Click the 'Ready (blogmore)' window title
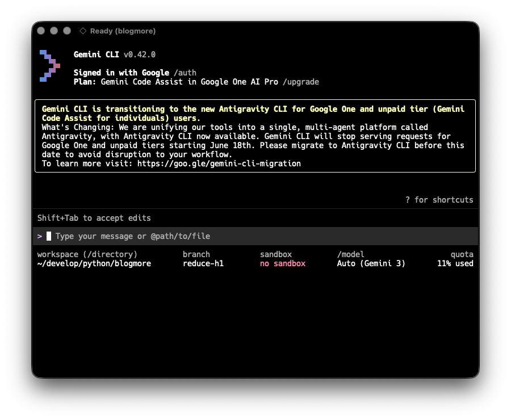The image size is (511, 420). (123, 31)
